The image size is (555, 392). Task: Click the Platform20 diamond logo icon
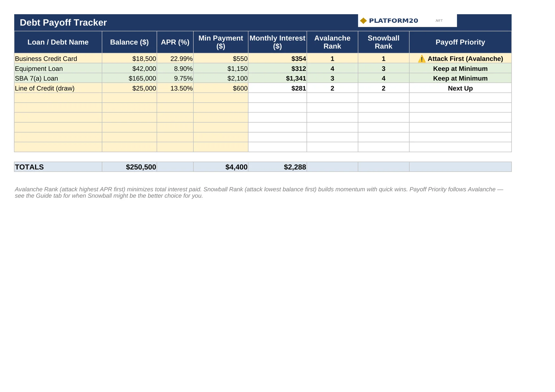363,21
